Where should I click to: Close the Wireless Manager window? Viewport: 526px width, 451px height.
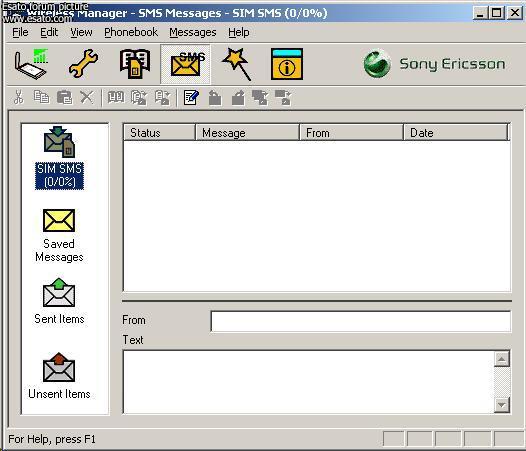514,13
